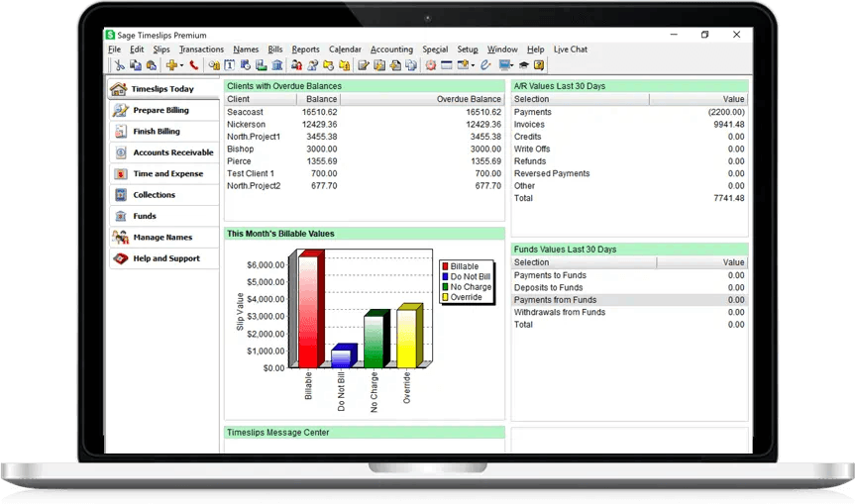Click the blue 'e' web link icon
This screenshot has height=504, width=855.
click(485, 65)
